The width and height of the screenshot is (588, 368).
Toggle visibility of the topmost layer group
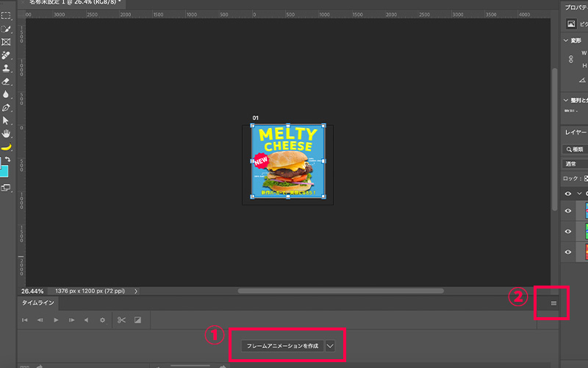(567, 194)
